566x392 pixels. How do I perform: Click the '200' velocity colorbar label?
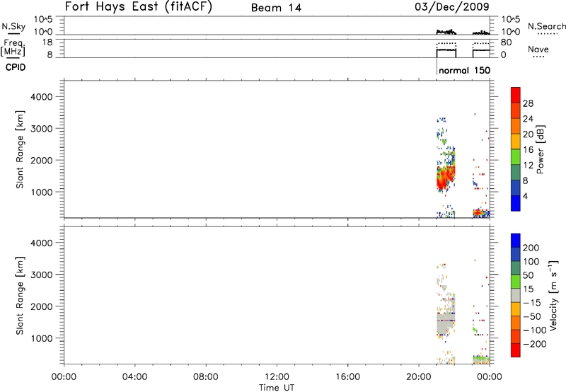click(x=531, y=248)
